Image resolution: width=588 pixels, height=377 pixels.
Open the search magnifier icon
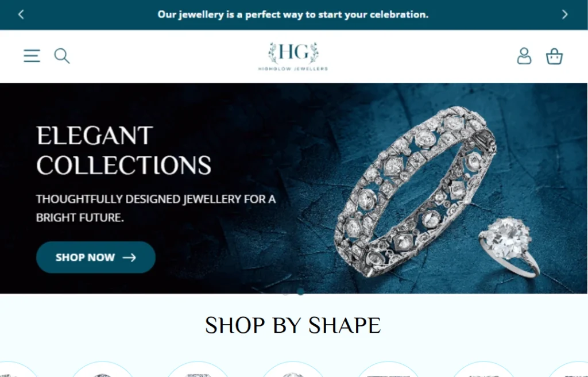[x=62, y=56]
